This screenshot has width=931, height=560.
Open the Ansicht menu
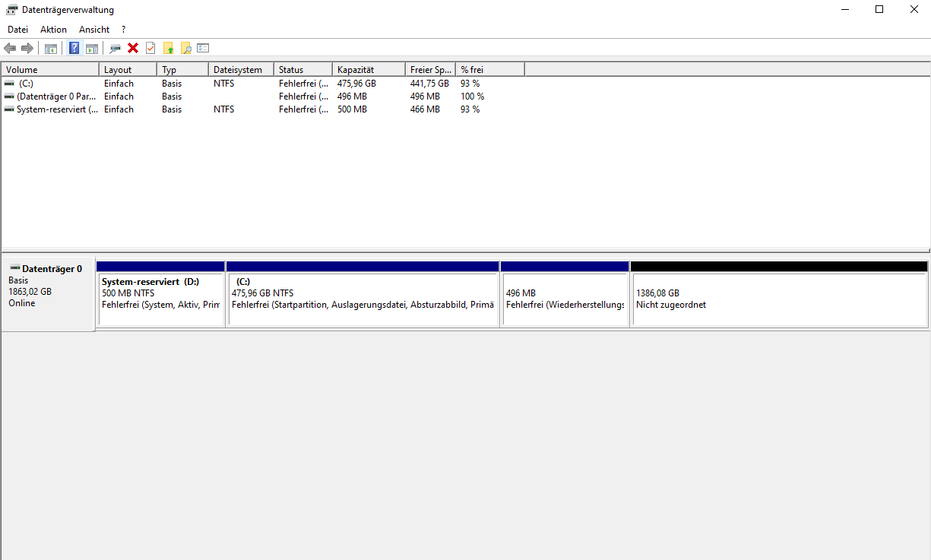(x=93, y=29)
